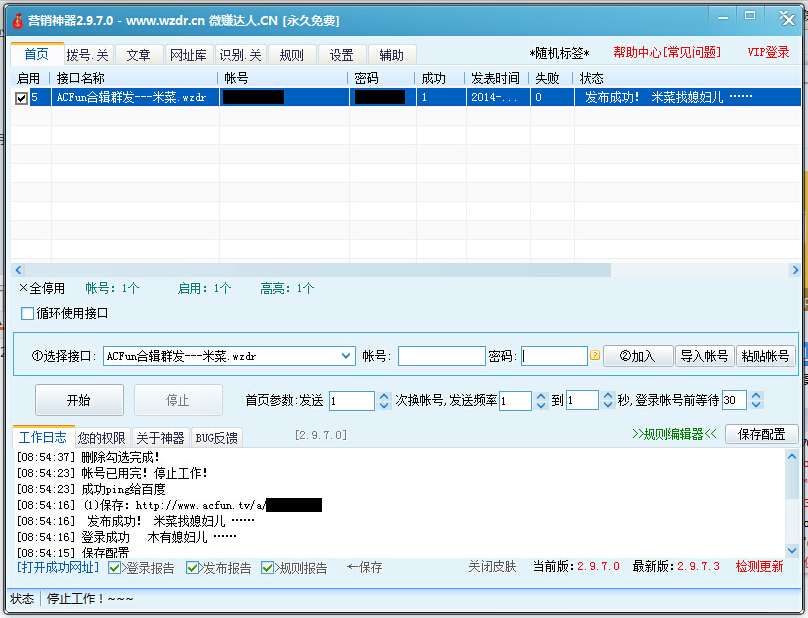
Task: Toggle the 发布报告 checkbox
Action: pyautogui.click(x=193, y=568)
